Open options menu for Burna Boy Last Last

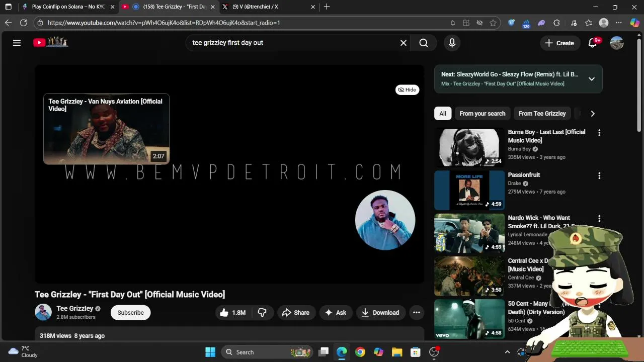(x=599, y=133)
